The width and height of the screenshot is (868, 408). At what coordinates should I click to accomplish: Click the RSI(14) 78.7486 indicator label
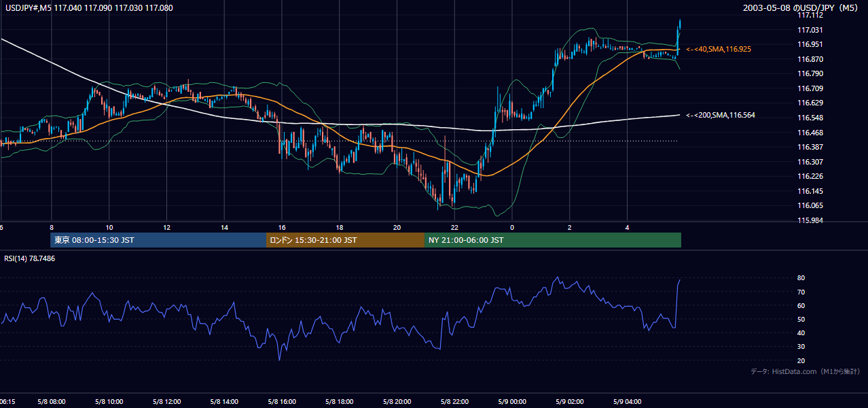pos(30,258)
